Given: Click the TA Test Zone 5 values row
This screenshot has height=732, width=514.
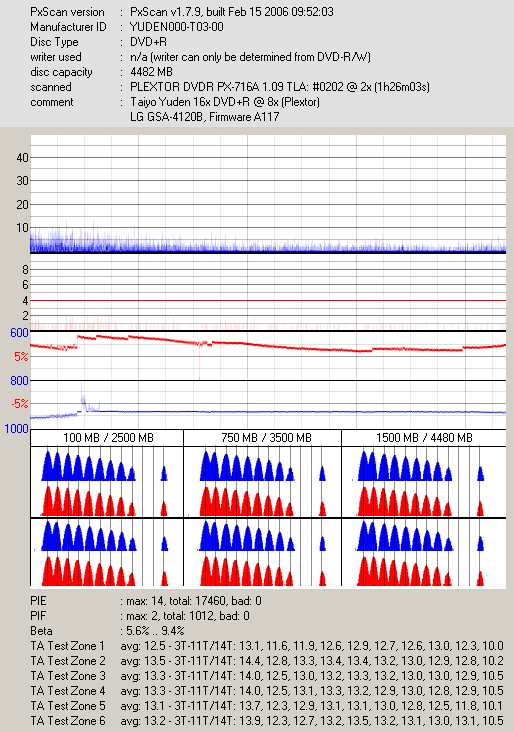Looking at the screenshot, I should (312, 705).
